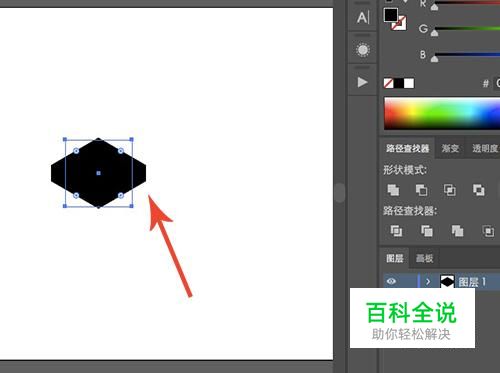Click the top-right bounding box handle
500x373 pixels.
pyautogui.click(x=132, y=139)
